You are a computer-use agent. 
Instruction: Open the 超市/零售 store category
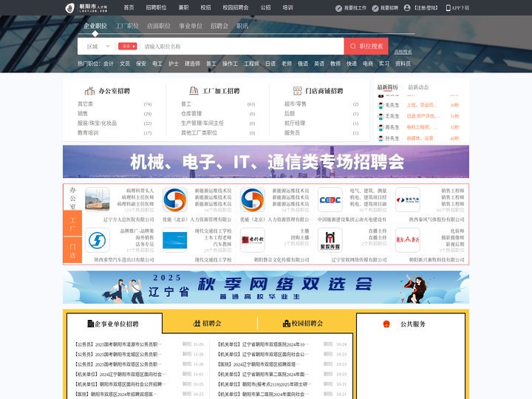(295, 104)
